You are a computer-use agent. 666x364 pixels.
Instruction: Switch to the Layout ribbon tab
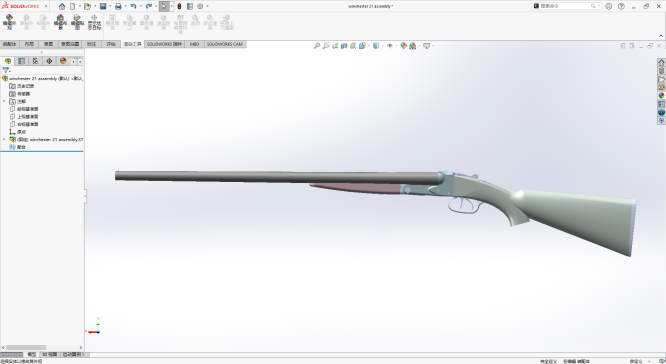tap(29, 44)
